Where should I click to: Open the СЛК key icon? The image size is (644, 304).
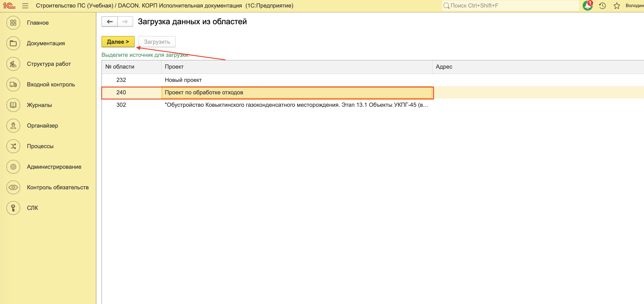[x=13, y=208]
